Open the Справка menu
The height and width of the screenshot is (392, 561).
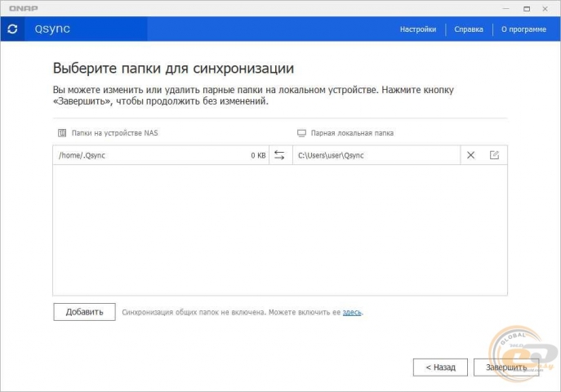tap(469, 29)
